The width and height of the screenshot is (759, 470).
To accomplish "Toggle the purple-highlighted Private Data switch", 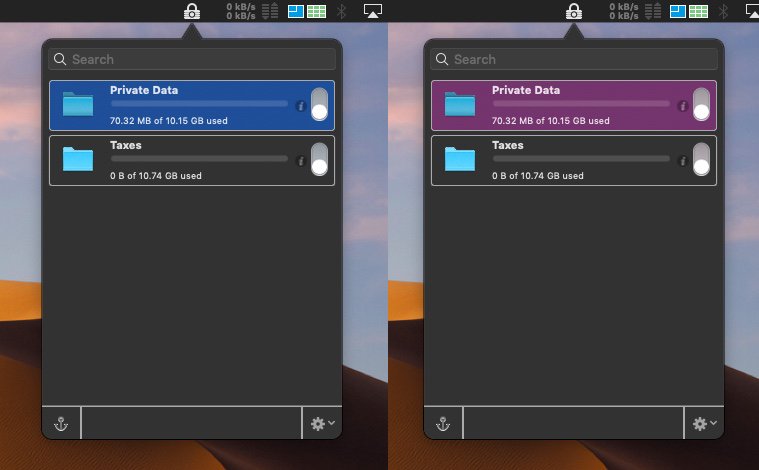I will (701, 104).
